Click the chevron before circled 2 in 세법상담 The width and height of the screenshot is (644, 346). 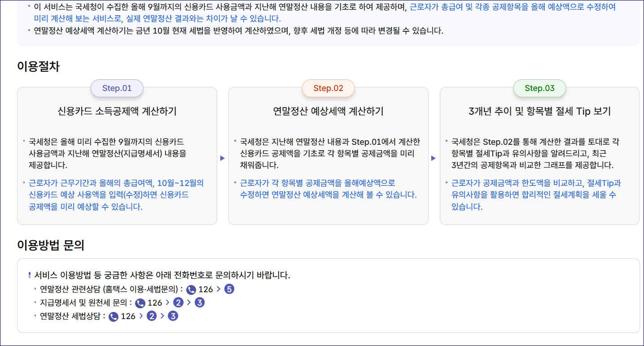(x=141, y=316)
